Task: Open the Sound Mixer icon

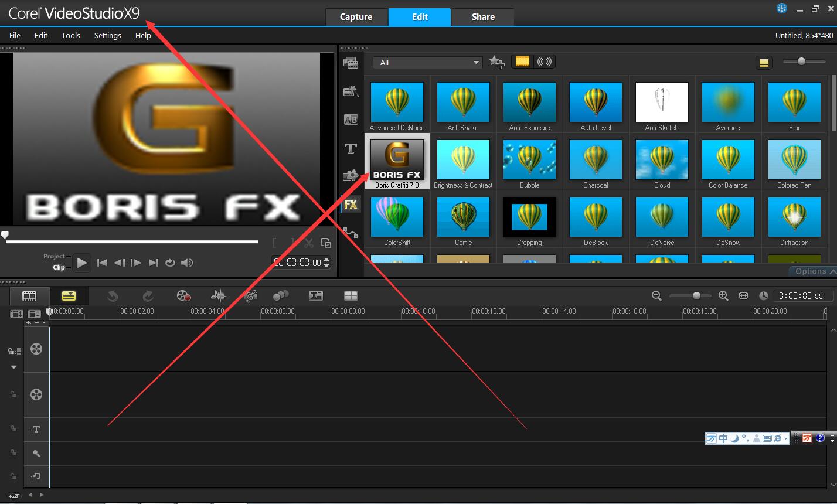Action: tap(218, 296)
